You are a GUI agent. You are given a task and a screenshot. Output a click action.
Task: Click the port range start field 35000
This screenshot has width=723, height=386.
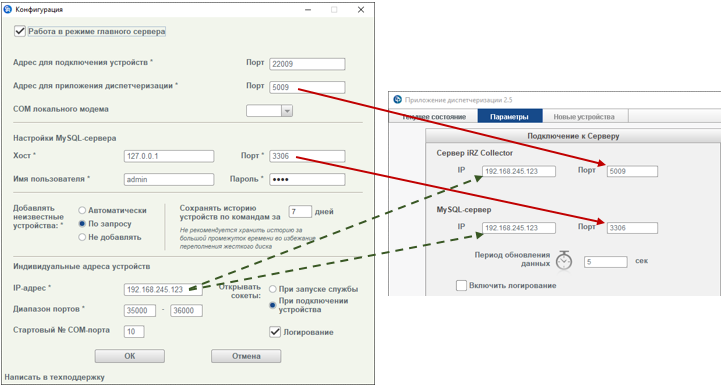tap(140, 310)
